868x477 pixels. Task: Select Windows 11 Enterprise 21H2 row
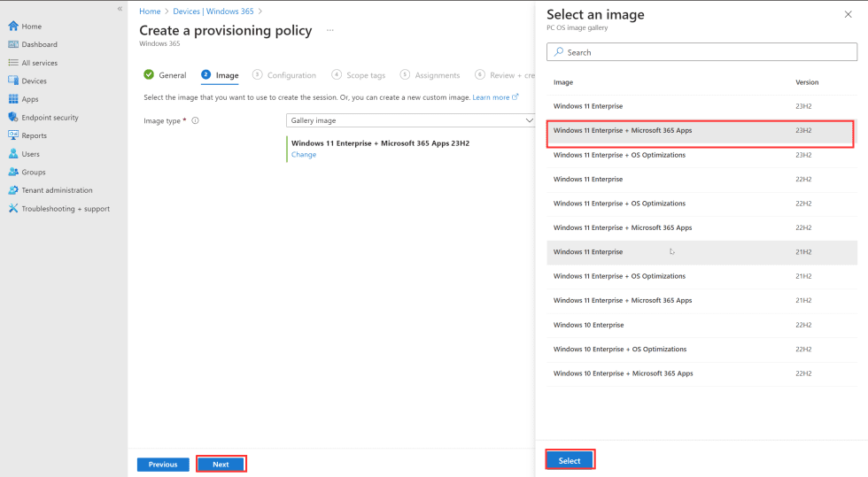701,252
